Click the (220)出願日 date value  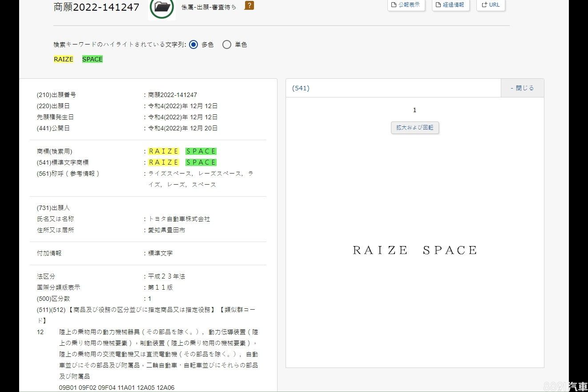click(x=183, y=106)
